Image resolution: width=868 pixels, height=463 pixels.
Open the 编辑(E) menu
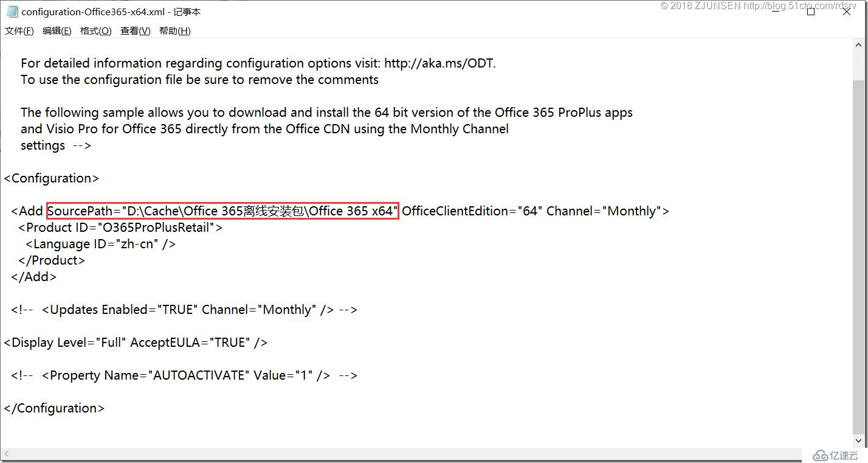57,31
